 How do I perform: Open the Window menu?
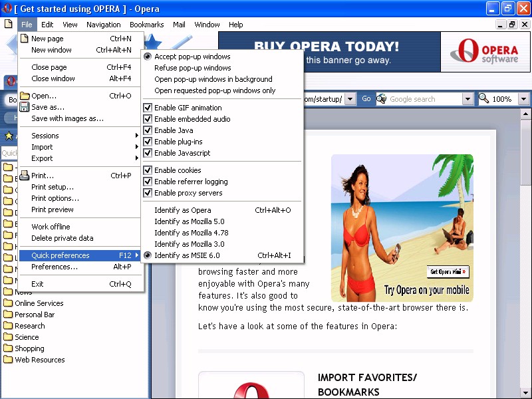pyautogui.click(x=207, y=25)
